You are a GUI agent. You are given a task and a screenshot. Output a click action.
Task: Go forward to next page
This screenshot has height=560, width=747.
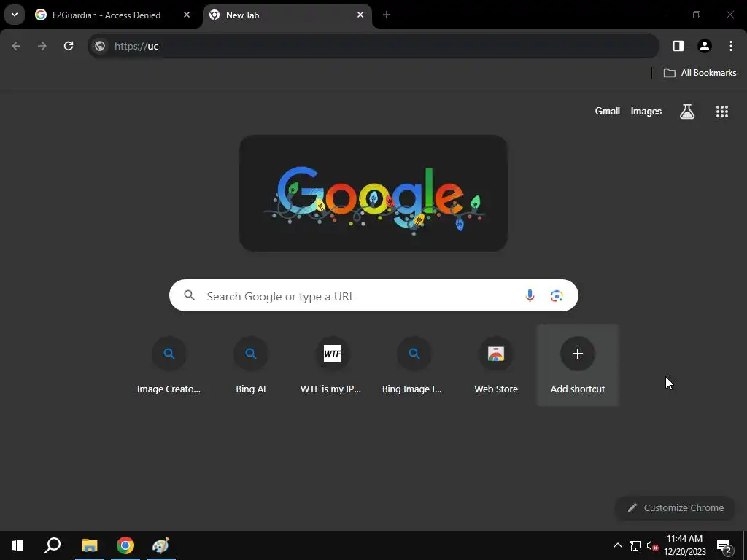coord(42,46)
